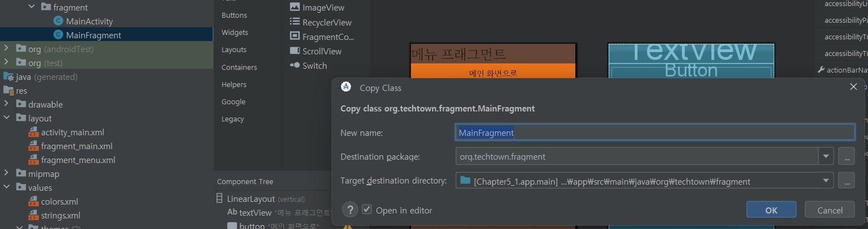The width and height of the screenshot is (868, 229).
Task: Click the Android Studio dialog icon
Action: pyautogui.click(x=346, y=87)
